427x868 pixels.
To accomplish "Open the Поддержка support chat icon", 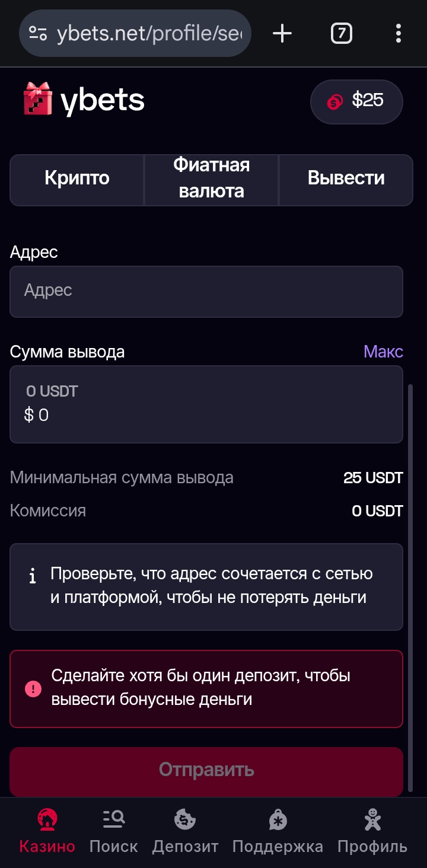I will click(277, 820).
